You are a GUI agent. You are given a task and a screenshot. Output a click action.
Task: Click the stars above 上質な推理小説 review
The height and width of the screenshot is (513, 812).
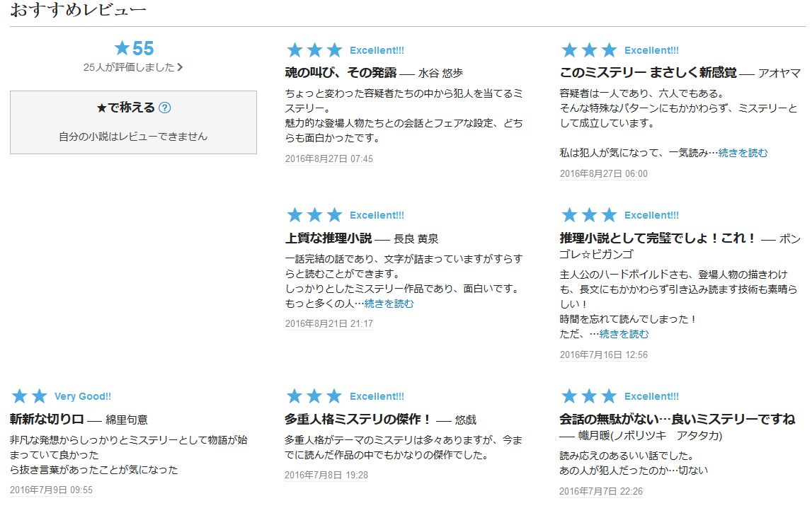pyautogui.click(x=314, y=215)
